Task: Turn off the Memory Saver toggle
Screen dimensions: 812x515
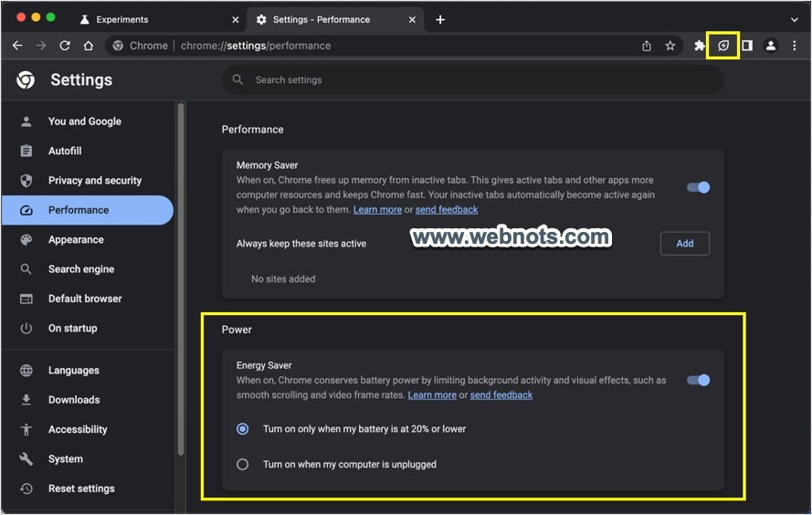Action: (x=699, y=187)
